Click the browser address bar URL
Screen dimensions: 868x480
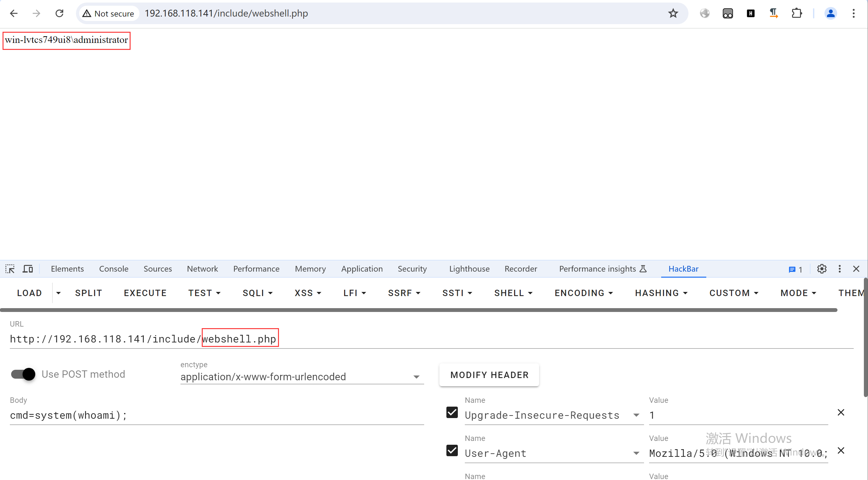[226, 13]
